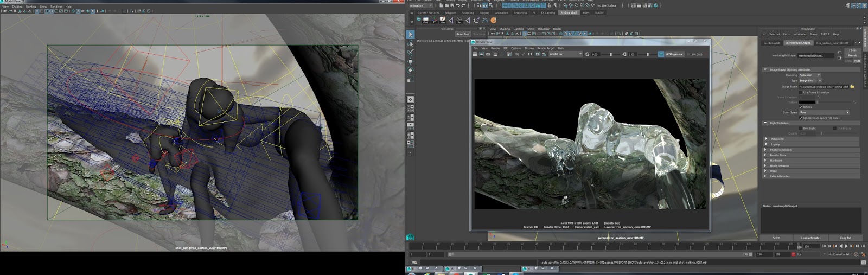Click the folder icon beside Image Name
Image resolution: width=868 pixels, height=275 pixels.
852,87
